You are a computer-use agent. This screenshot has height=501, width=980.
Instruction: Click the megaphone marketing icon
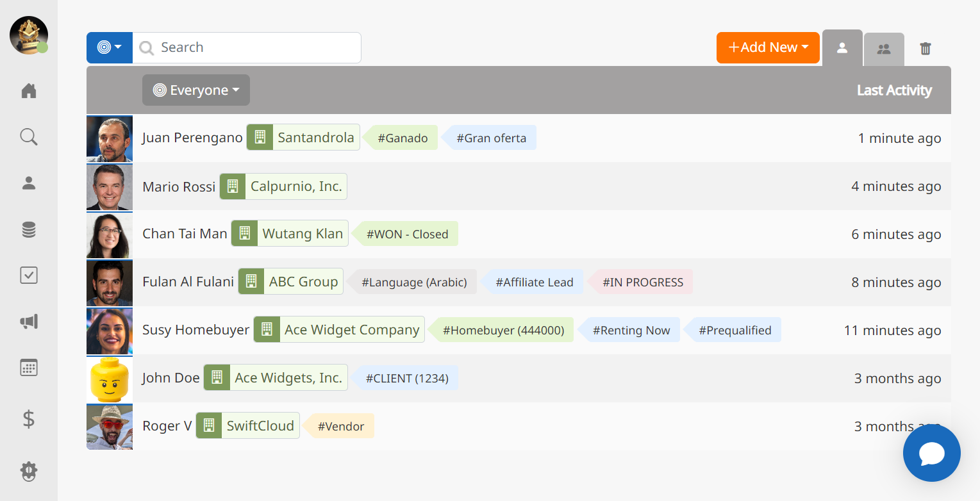[x=28, y=321]
